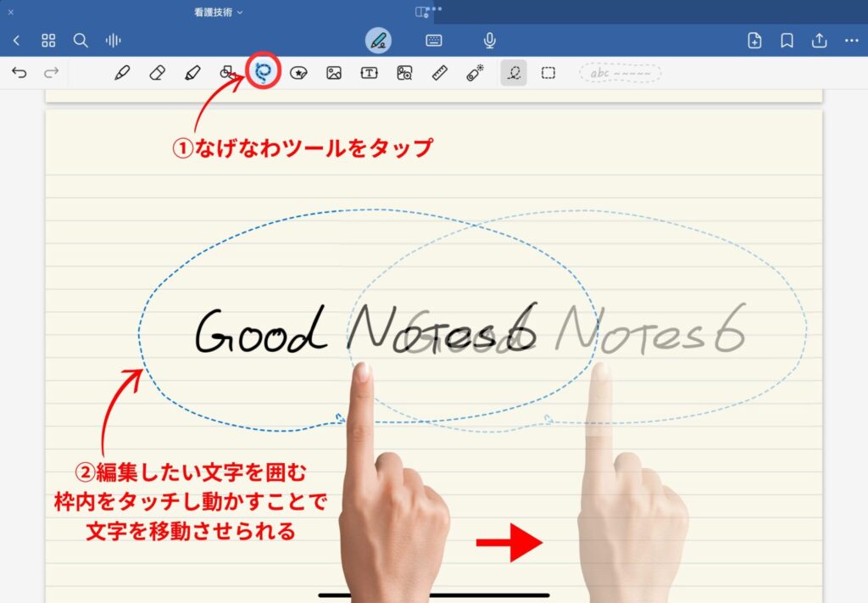868x603 pixels.
Task: Select the Shapes tool
Action: pyautogui.click(x=227, y=73)
